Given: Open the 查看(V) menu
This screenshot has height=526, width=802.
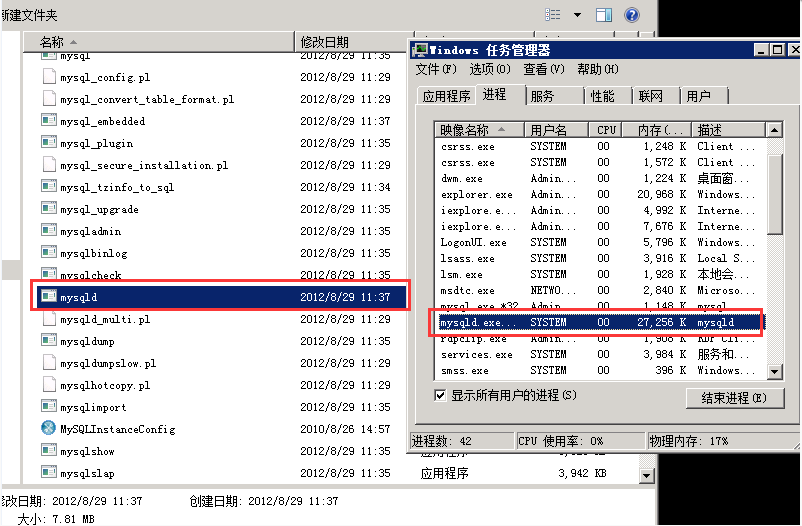Looking at the screenshot, I should pos(544,69).
